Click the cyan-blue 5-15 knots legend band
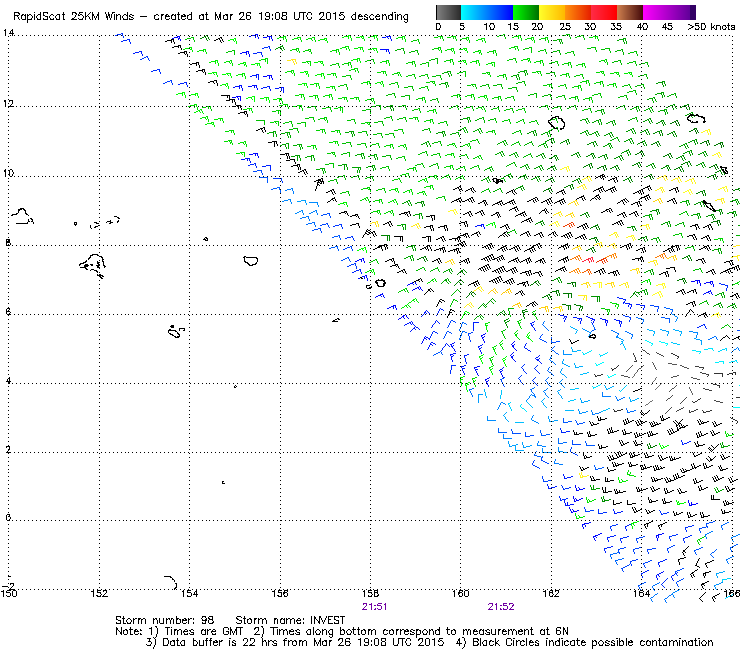The image size is (740, 650). pyautogui.click(x=487, y=12)
